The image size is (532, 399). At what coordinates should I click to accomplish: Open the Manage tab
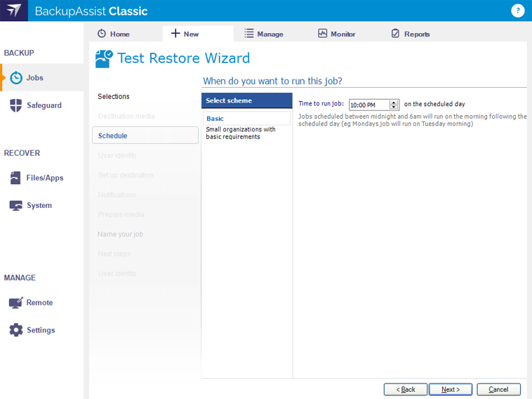point(270,34)
